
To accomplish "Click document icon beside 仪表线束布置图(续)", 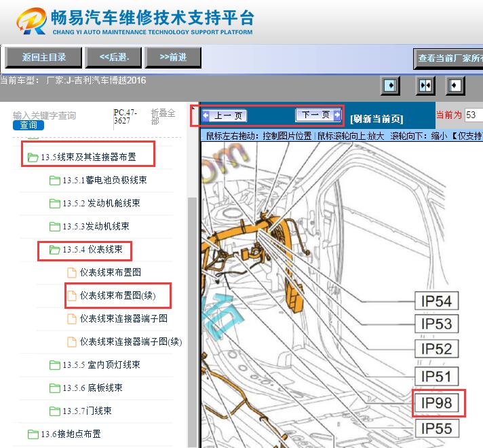I will pos(72,296).
